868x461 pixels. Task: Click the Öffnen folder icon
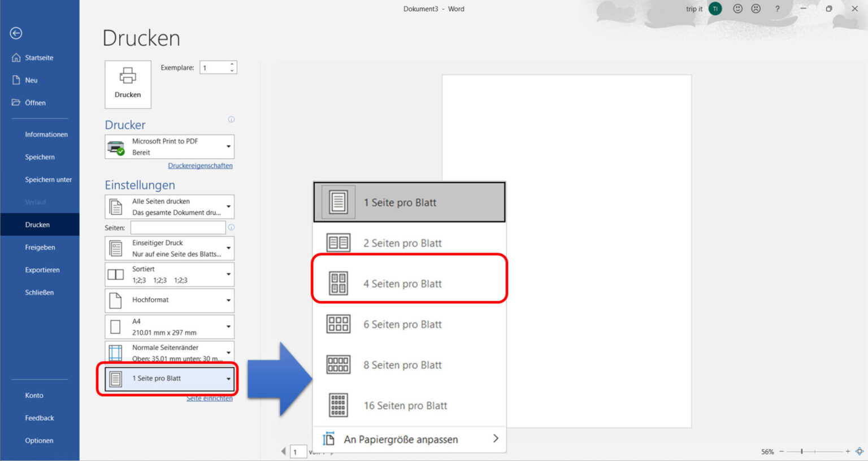pyautogui.click(x=16, y=103)
